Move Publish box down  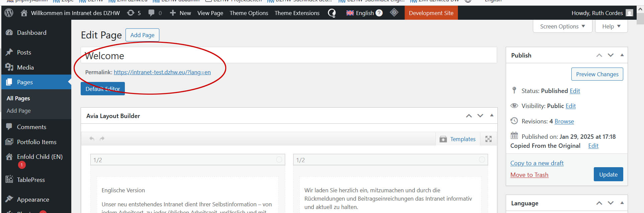coord(611,55)
